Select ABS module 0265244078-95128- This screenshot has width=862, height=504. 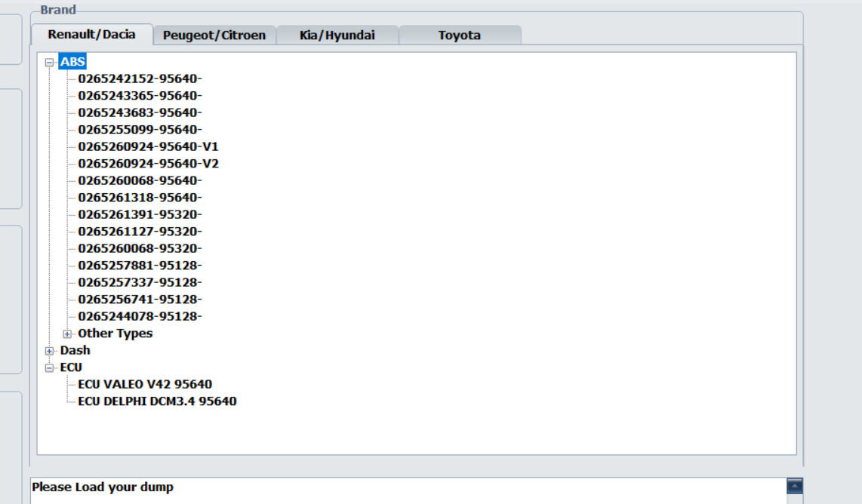[x=140, y=316]
